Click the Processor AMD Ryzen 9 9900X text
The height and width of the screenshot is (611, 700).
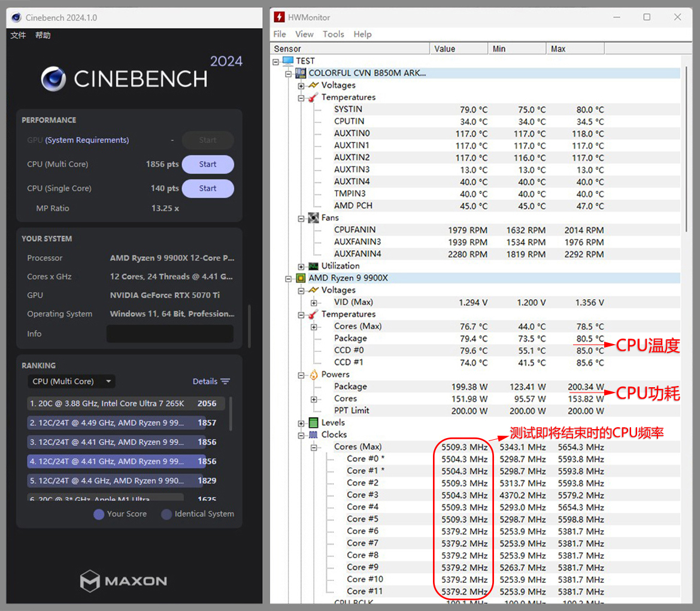(172, 258)
